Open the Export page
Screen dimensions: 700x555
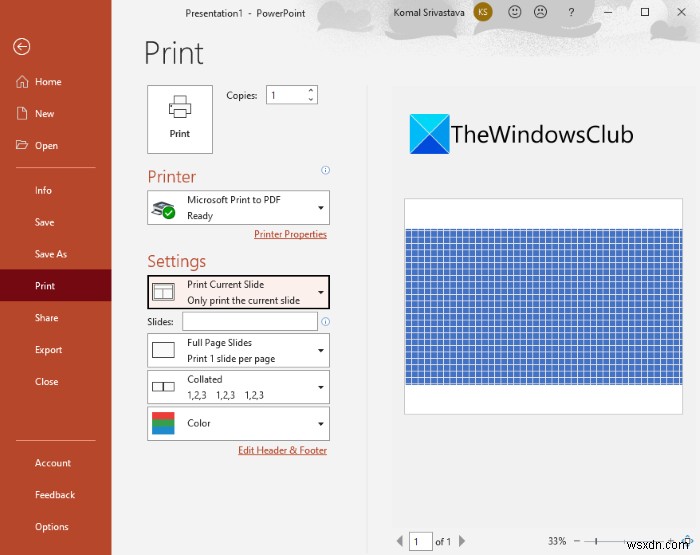55,350
